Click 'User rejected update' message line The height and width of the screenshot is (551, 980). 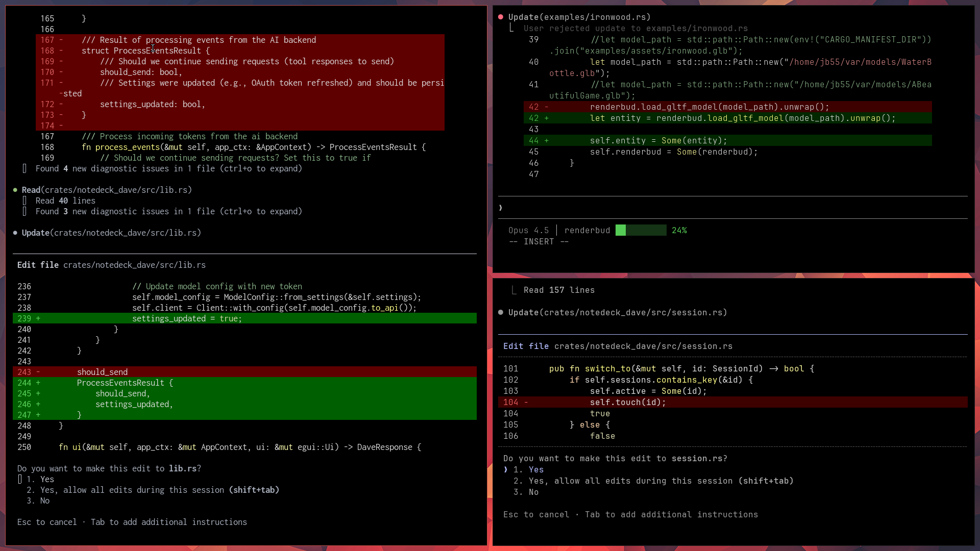click(x=635, y=28)
